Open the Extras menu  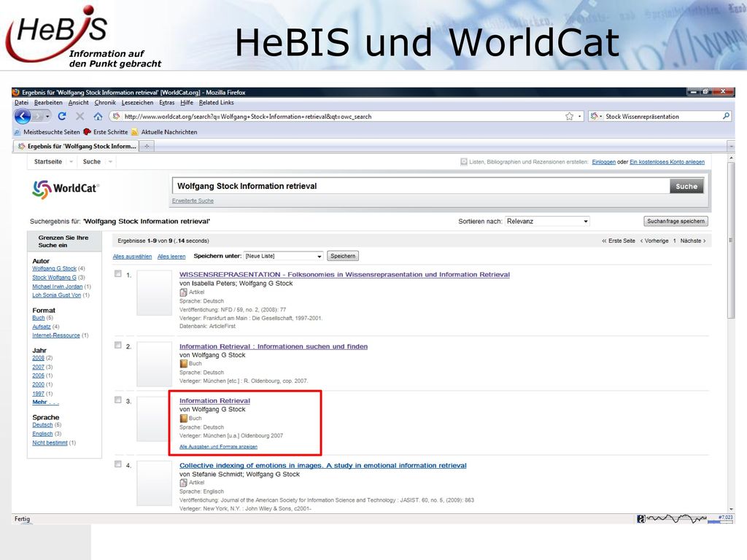point(167,102)
